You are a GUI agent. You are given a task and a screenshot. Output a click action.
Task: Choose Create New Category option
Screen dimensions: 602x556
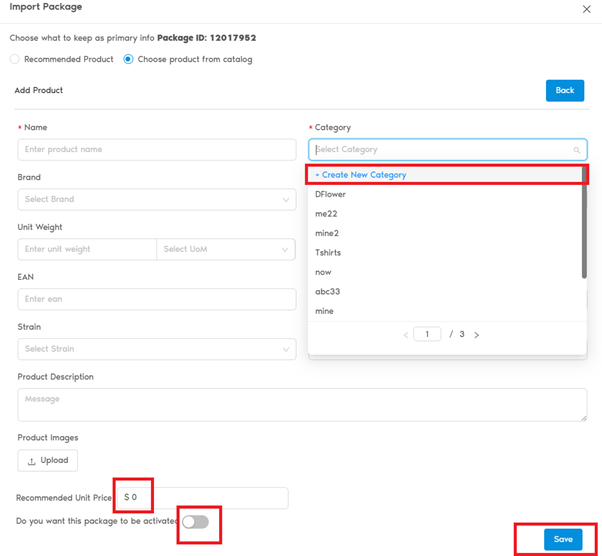[x=445, y=175]
